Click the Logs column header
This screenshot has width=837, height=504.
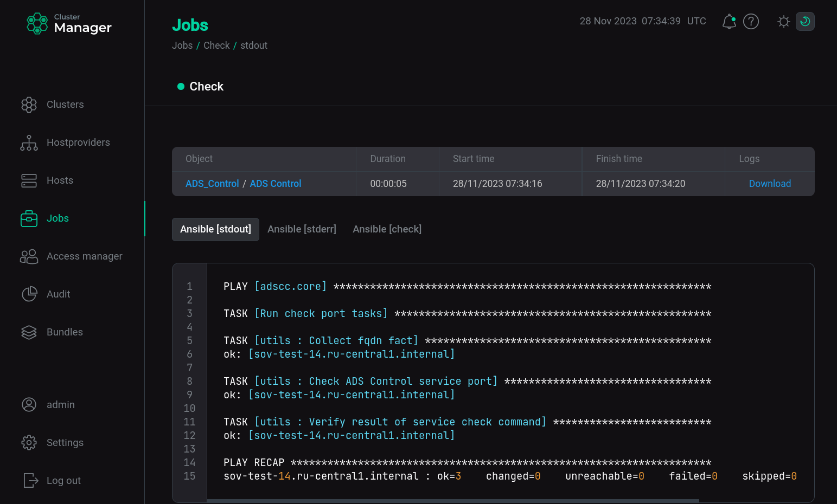pos(749,159)
